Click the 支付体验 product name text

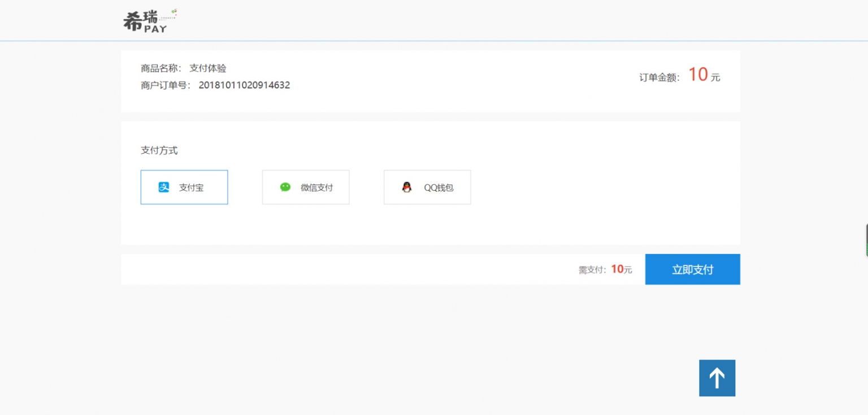(x=208, y=68)
